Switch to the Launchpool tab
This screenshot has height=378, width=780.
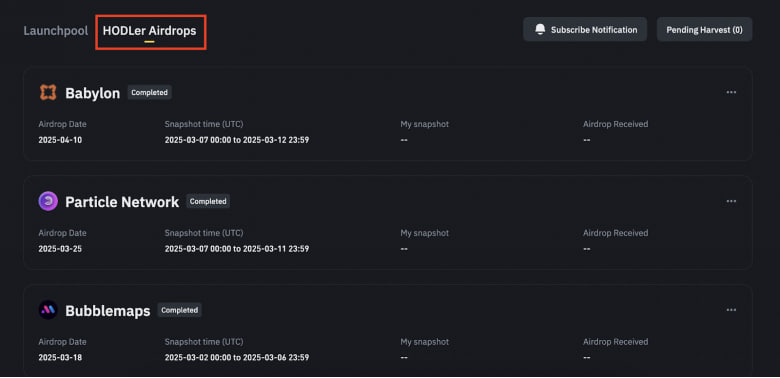56,31
